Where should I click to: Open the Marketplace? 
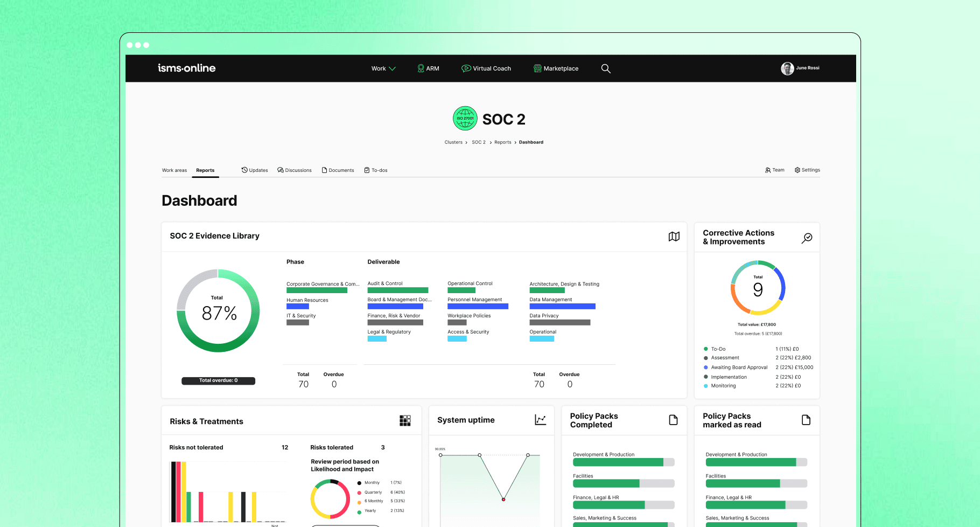coord(556,68)
